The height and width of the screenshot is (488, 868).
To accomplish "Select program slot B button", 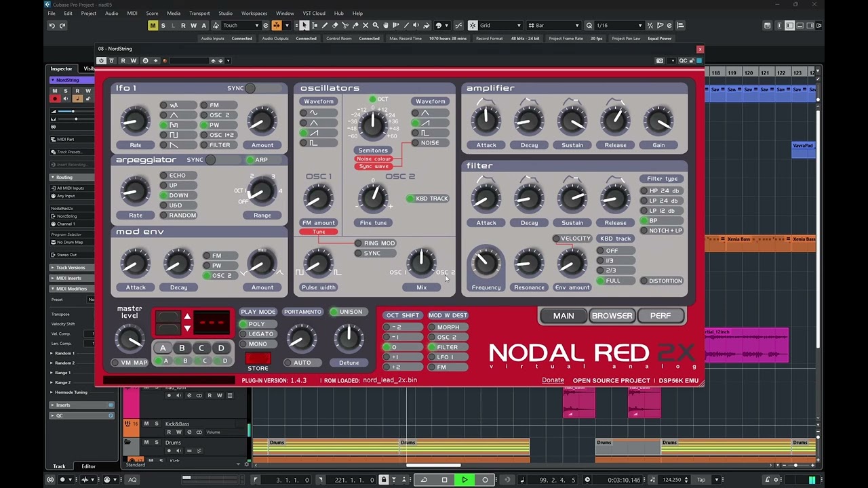I will point(182,348).
